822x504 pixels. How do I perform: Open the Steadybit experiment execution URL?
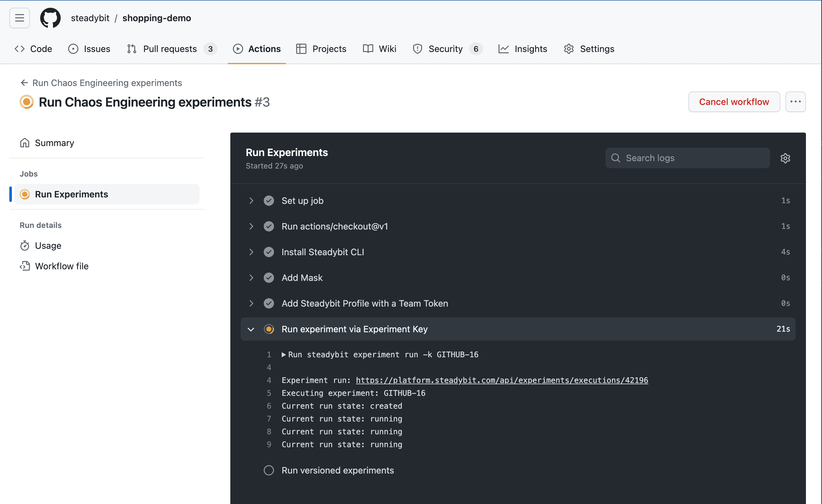(502, 380)
